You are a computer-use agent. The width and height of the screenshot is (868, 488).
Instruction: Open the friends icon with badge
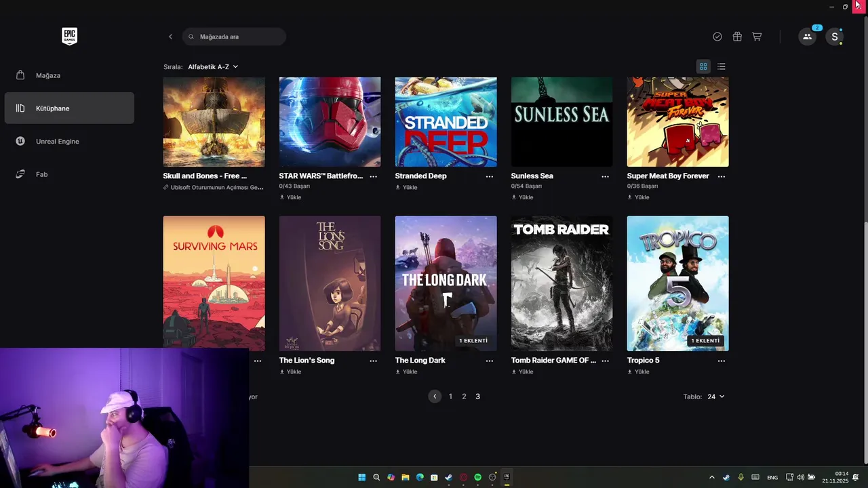pos(807,37)
